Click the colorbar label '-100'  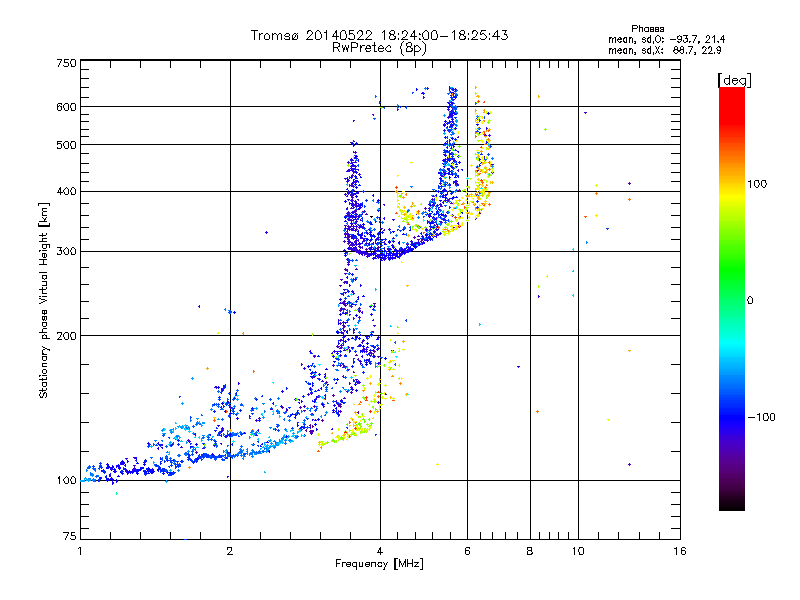click(x=761, y=417)
